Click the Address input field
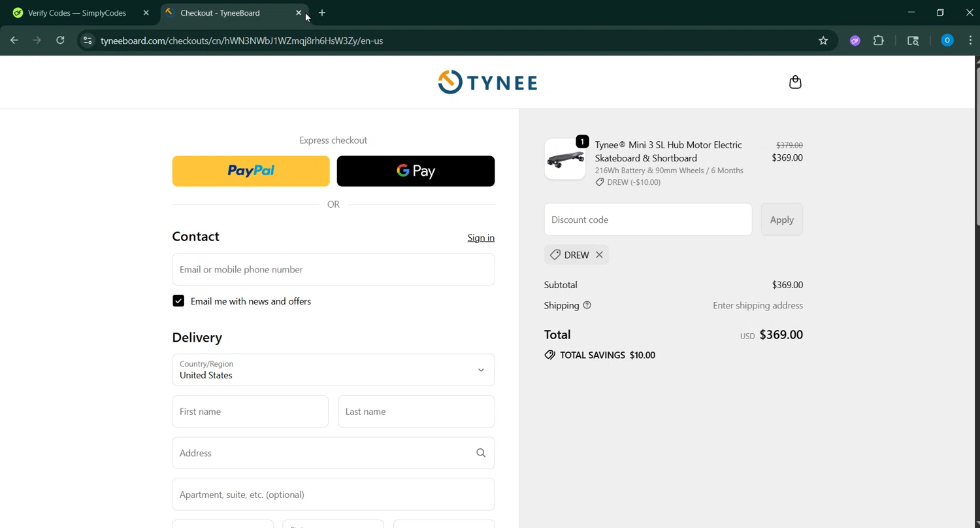The image size is (980, 528). pos(333,453)
